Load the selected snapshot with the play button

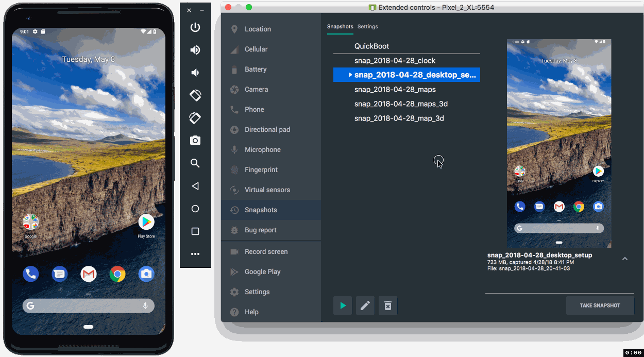(343, 305)
